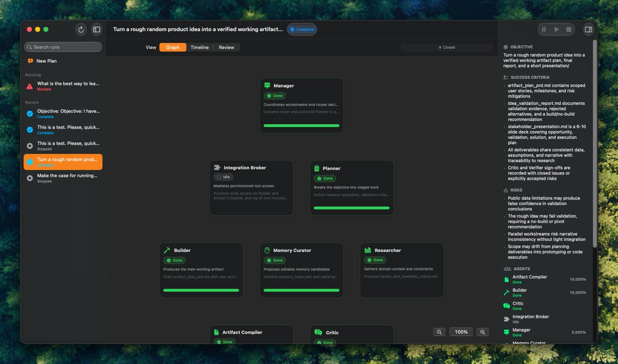Click the Success Criteria checklist icon
This screenshot has width=618, height=364.
pos(506,77)
